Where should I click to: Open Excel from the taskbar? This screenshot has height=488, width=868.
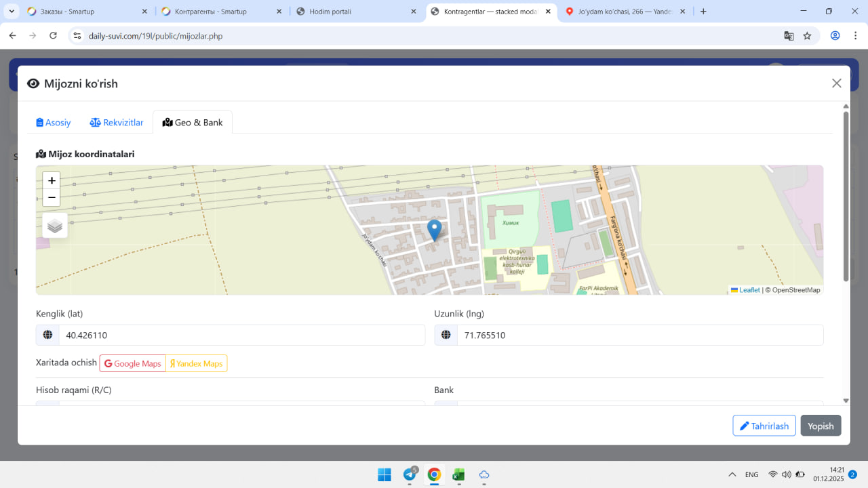pyautogui.click(x=458, y=474)
